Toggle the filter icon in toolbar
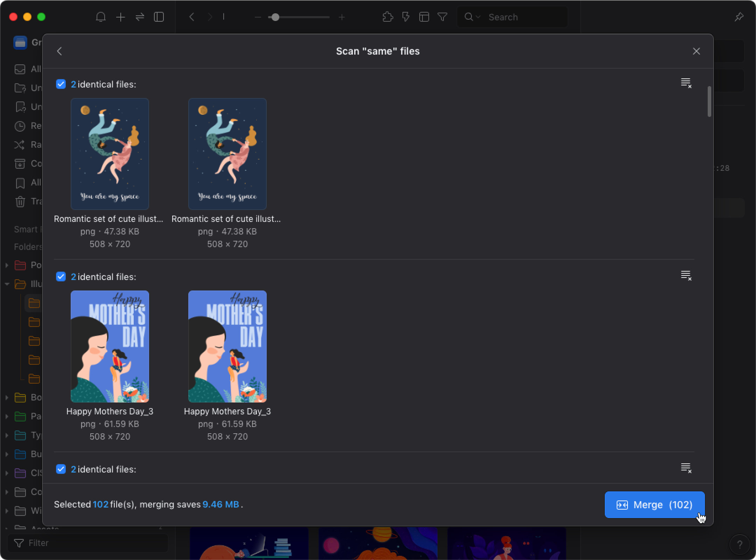Viewport: 756px width, 560px height. pyautogui.click(x=442, y=17)
